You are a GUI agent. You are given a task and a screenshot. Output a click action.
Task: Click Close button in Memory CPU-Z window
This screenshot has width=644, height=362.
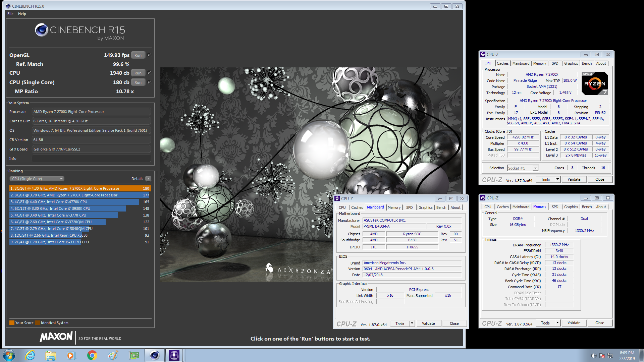click(x=600, y=323)
